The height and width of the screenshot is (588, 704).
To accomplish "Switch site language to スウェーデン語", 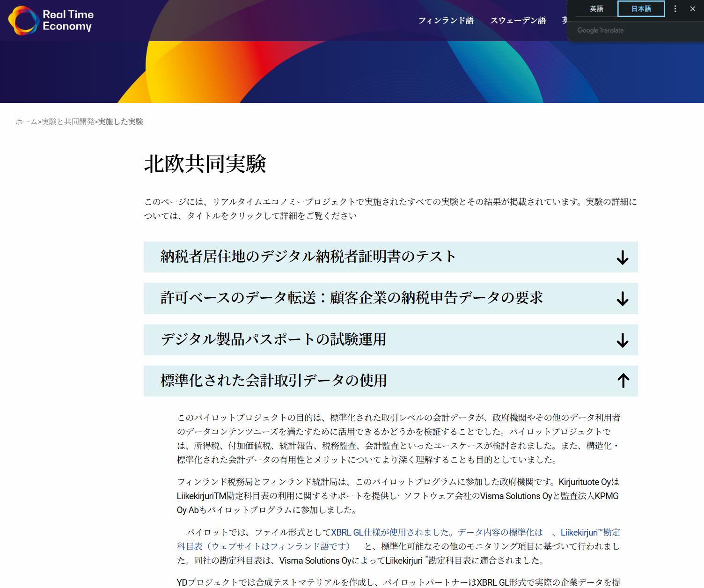I will (x=518, y=21).
